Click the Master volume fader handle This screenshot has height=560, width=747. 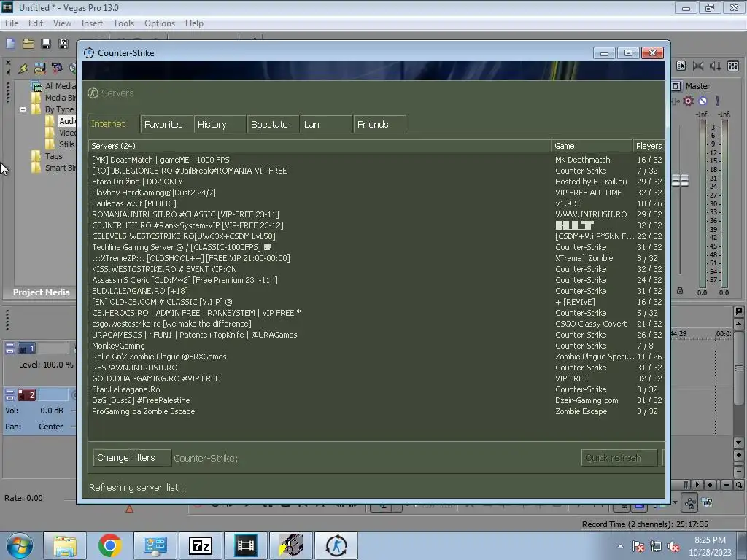point(681,181)
